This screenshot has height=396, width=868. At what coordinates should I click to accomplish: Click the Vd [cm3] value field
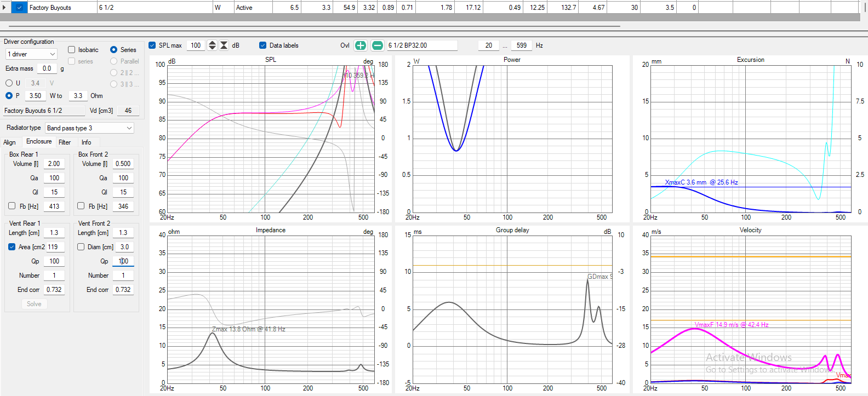tap(128, 111)
